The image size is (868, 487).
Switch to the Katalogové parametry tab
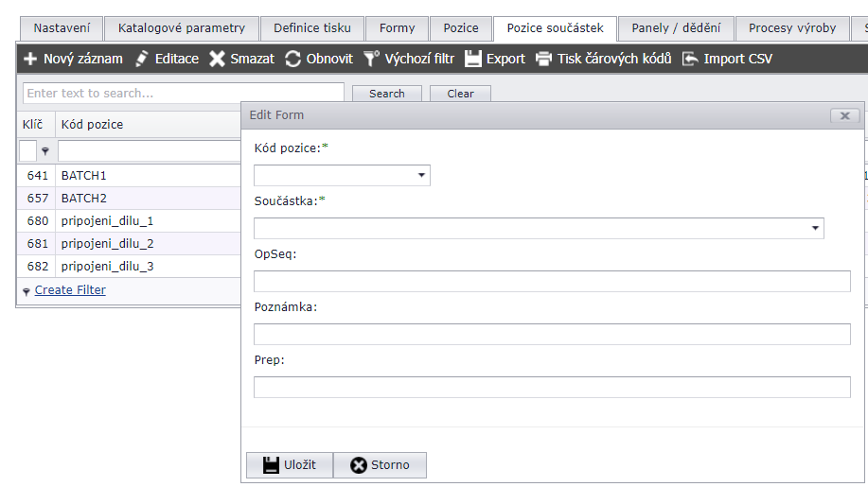[x=181, y=28]
